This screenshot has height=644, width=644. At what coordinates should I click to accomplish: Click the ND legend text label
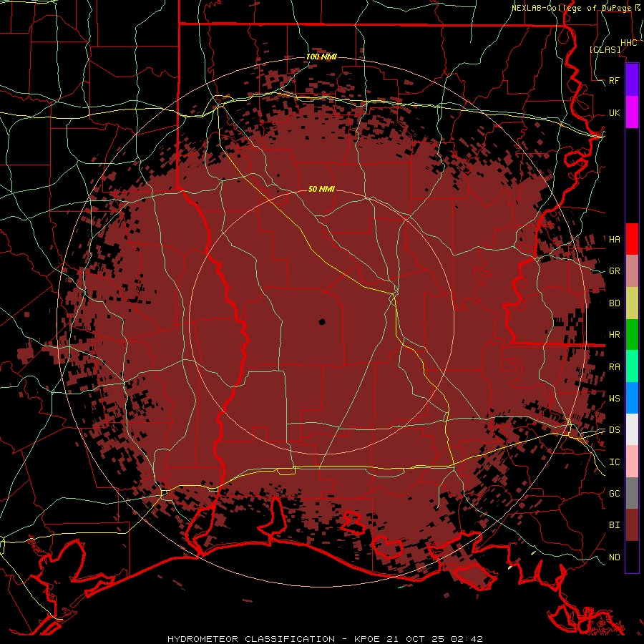[615, 557]
